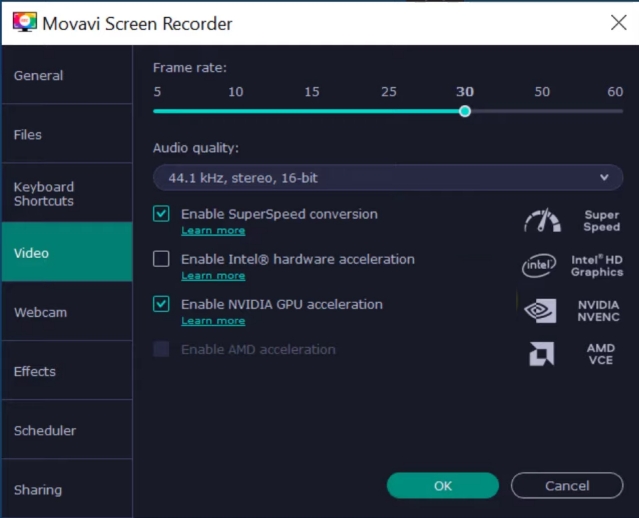
Task: Enable Intel hardware acceleration checkbox
Action: (x=161, y=259)
